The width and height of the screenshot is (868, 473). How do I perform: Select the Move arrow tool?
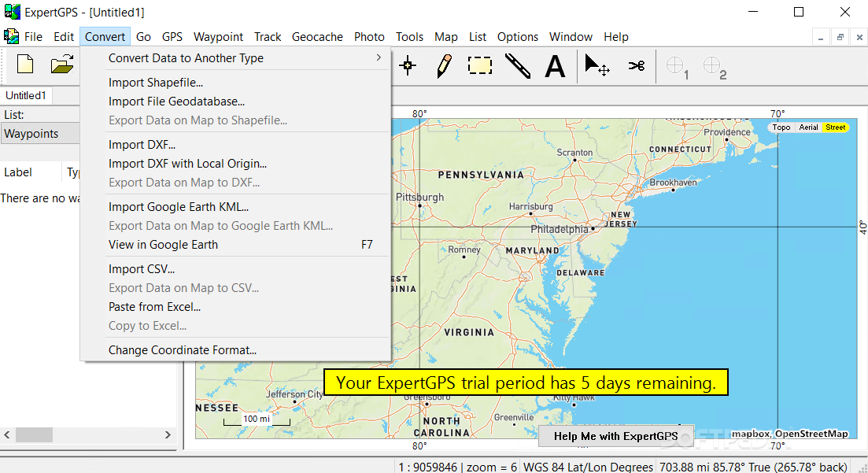coord(597,65)
